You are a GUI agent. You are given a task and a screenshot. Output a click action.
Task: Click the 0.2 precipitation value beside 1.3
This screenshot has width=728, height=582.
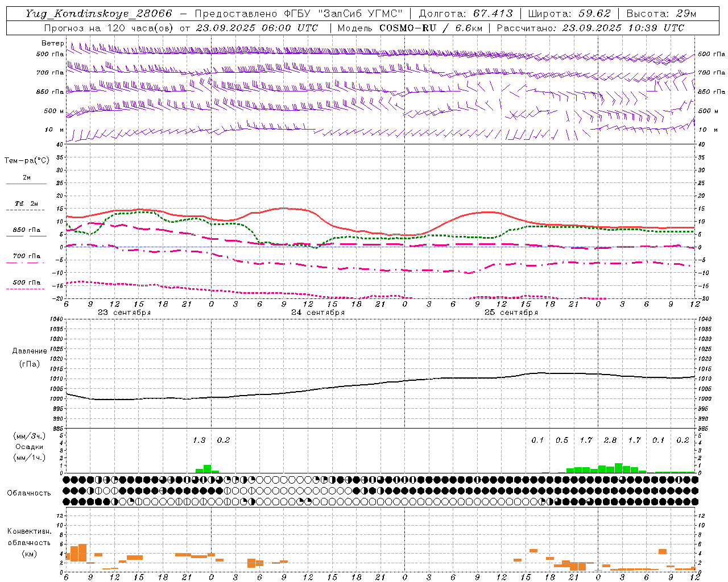[x=224, y=440]
